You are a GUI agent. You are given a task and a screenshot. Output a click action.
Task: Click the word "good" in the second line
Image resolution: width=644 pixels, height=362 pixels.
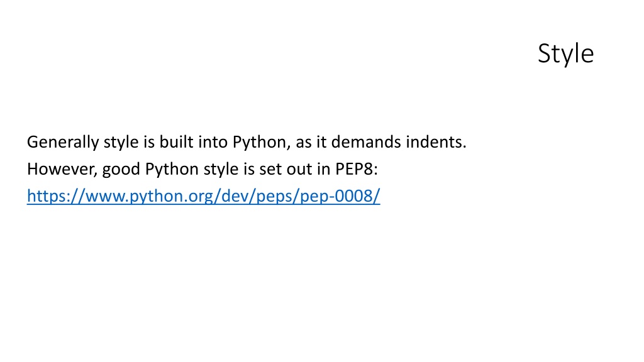121,170
